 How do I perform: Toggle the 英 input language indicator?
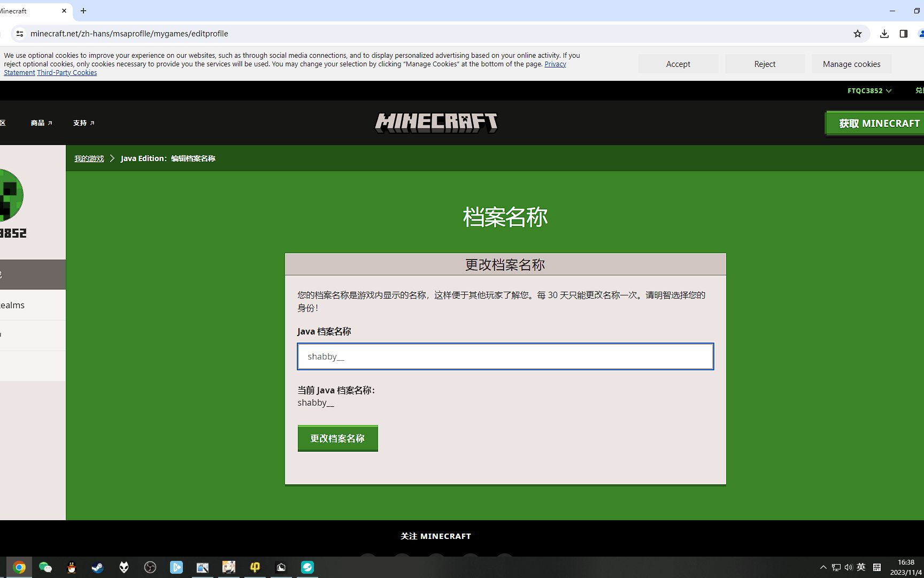861,567
